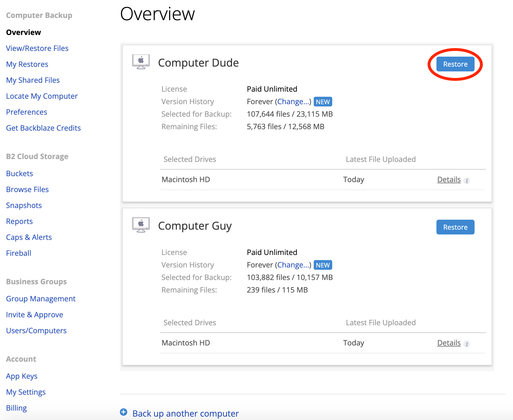Restore the Computer Guy backup
The height and width of the screenshot is (420, 513).
coord(455,227)
